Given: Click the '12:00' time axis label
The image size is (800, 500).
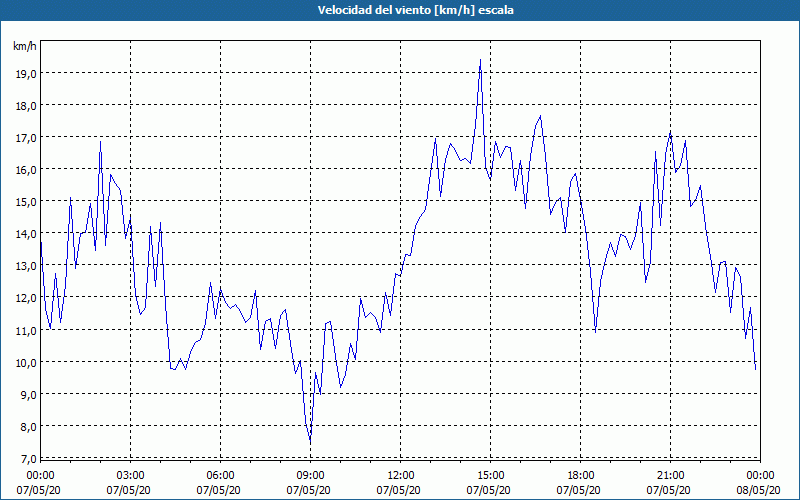Looking at the screenshot, I should pos(401,476).
